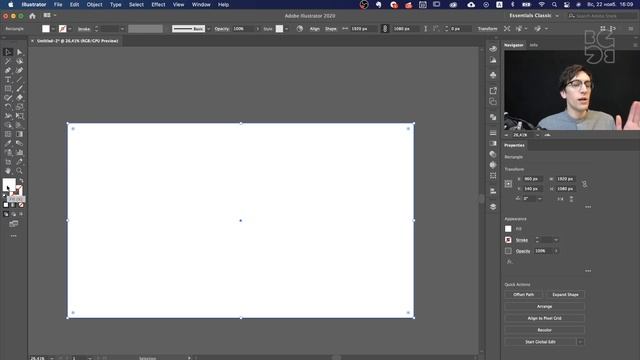The height and width of the screenshot is (360, 640).
Task: Select the Width tool
Action: pyautogui.click(x=8, y=116)
